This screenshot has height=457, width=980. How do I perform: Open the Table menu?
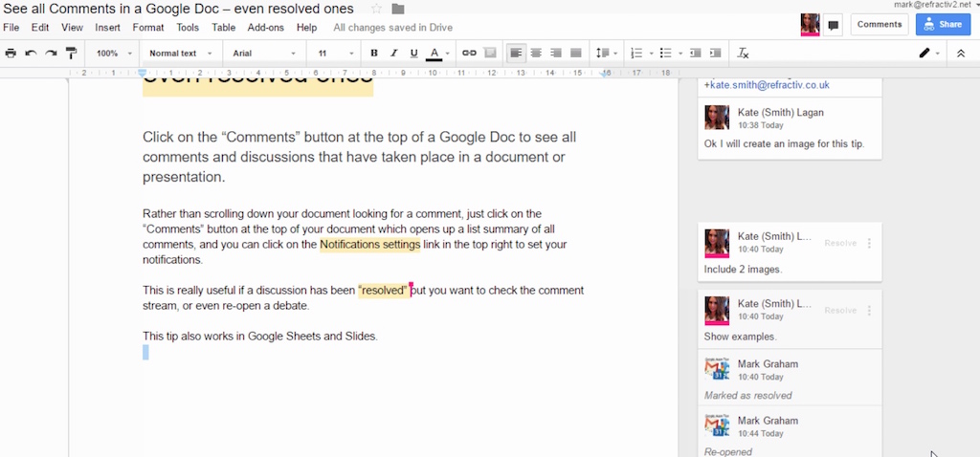point(223,28)
